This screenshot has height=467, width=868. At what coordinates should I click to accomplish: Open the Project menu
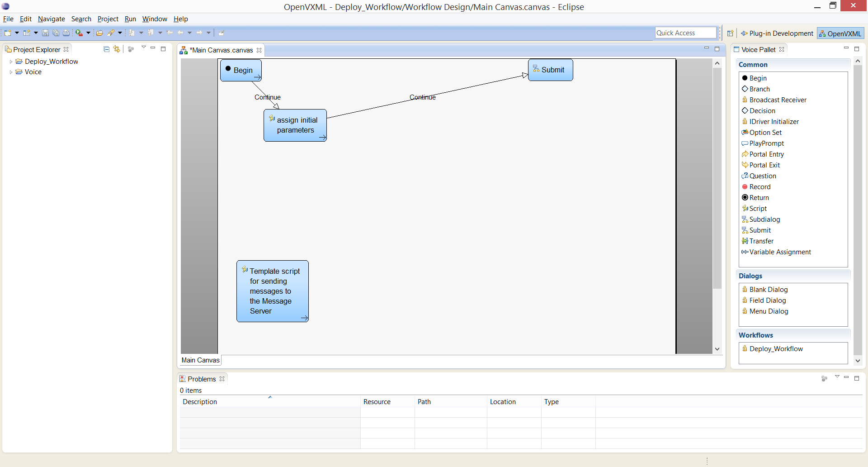108,19
